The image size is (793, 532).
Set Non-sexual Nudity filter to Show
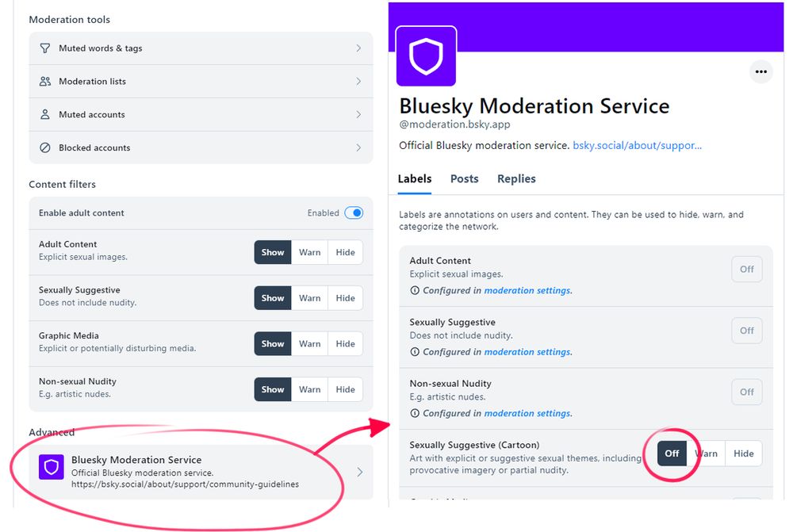(273, 389)
